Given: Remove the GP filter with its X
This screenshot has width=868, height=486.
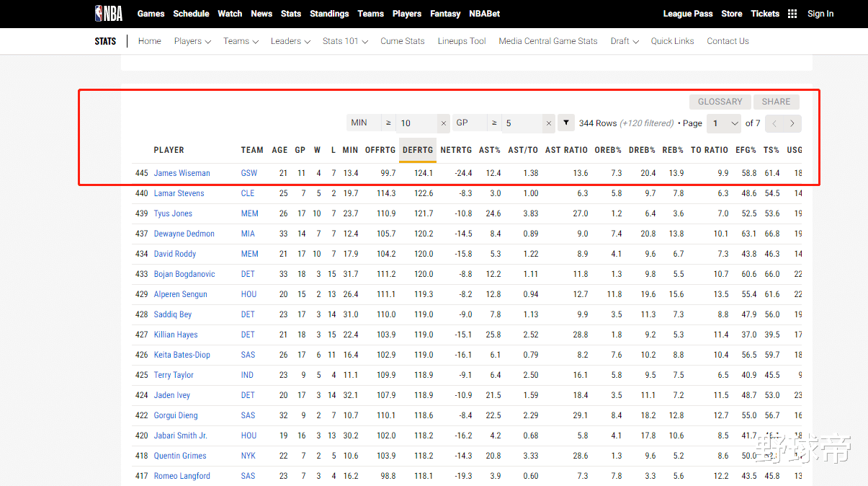Looking at the screenshot, I should tap(549, 123).
